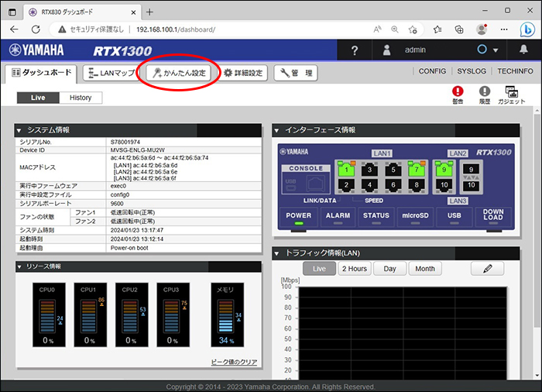The height and width of the screenshot is (392, 542).
Task: Click LAN1 port 1 icon
Action: click(x=346, y=168)
